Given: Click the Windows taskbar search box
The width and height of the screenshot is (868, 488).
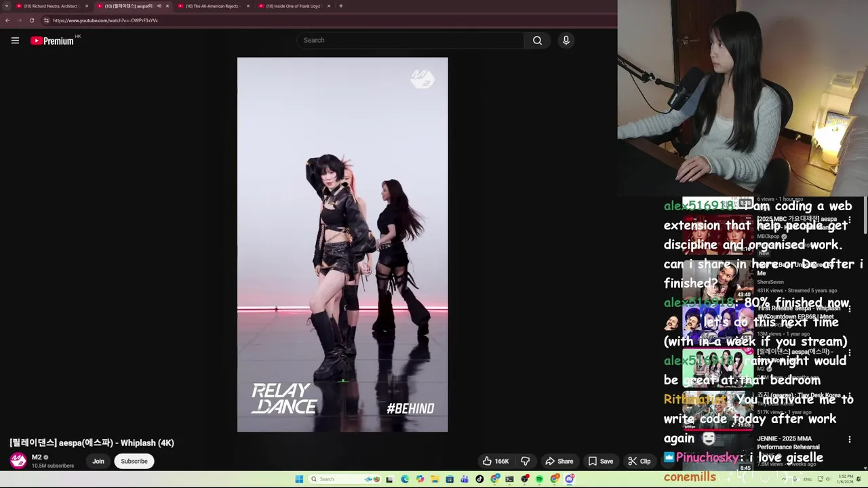Looking at the screenshot, I should tap(344, 479).
